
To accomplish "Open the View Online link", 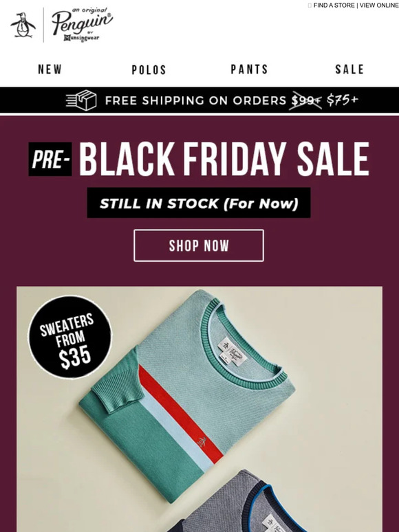I will pyautogui.click(x=379, y=5).
